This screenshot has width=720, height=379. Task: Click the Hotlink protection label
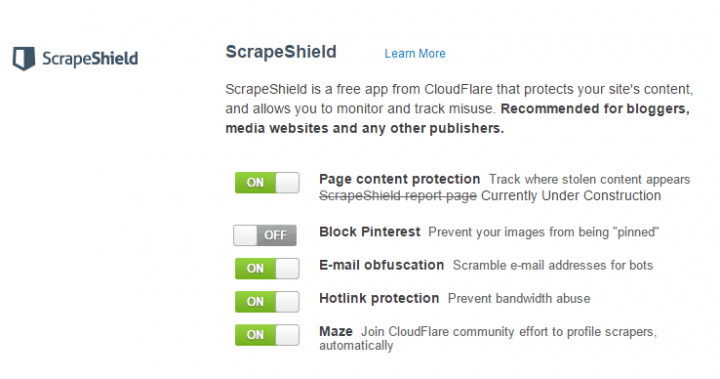[379, 299]
